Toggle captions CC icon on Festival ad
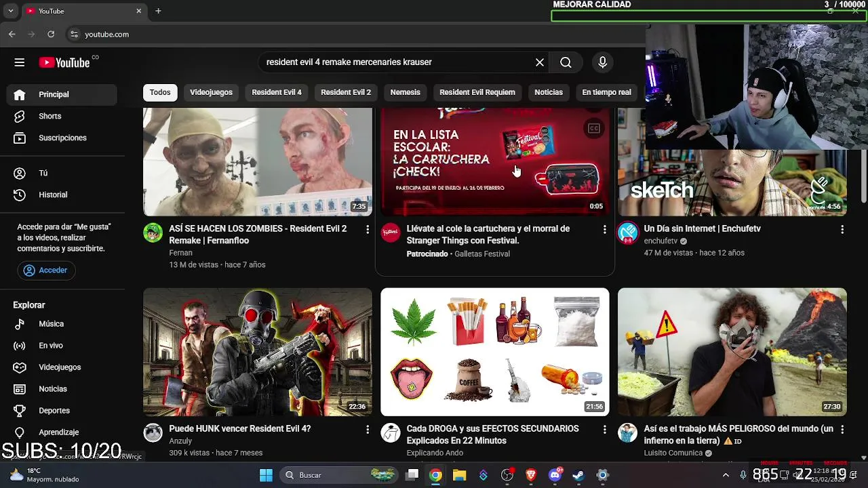868x488 pixels. pos(594,128)
